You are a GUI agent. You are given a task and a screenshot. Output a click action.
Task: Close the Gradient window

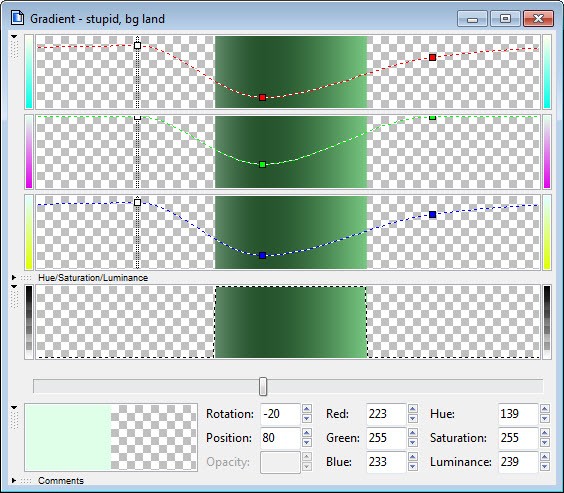[x=538, y=19]
